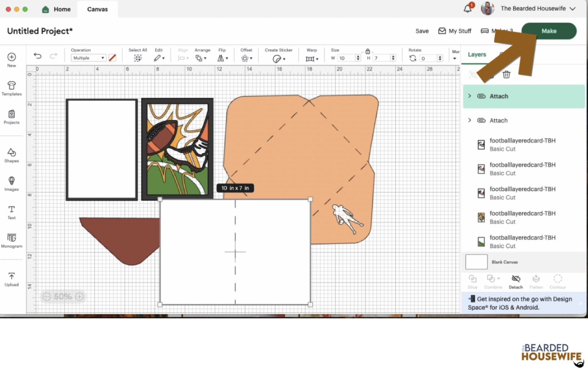Click the Flatten icon
The height and width of the screenshot is (374, 588).
[536, 281]
